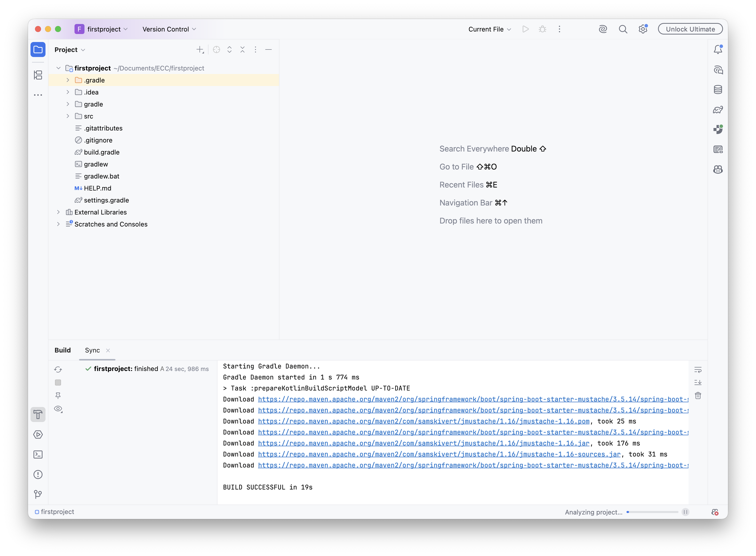The height and width of the screenshot is (556, 756).
Task: Open the jmustache-1.16.jar download link
Action: 424,443
